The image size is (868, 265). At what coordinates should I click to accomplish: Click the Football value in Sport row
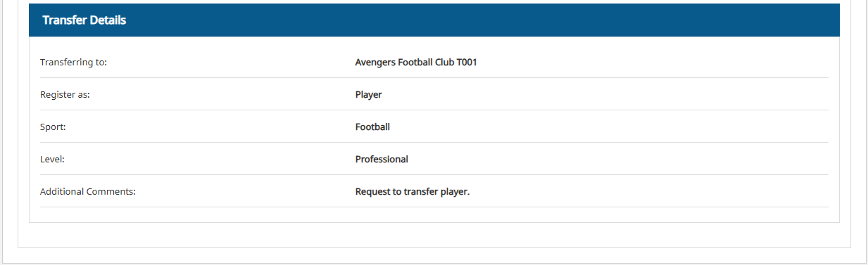372,127
